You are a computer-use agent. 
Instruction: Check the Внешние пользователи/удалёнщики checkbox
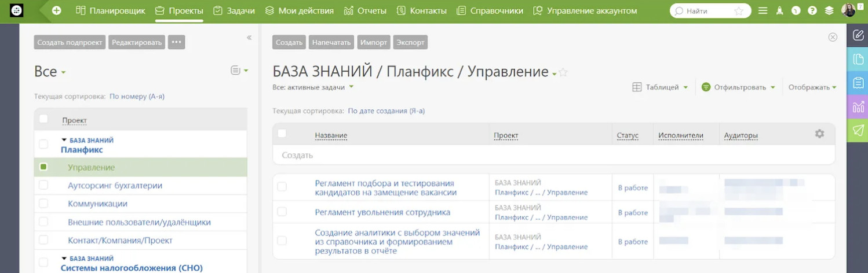[x=43, y=222]
